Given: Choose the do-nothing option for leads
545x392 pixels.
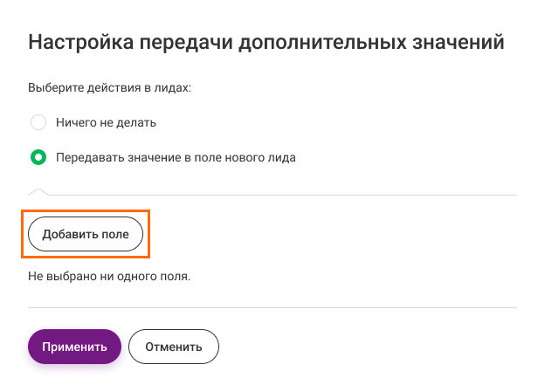Looking at the screenshot, I should 38,122.
